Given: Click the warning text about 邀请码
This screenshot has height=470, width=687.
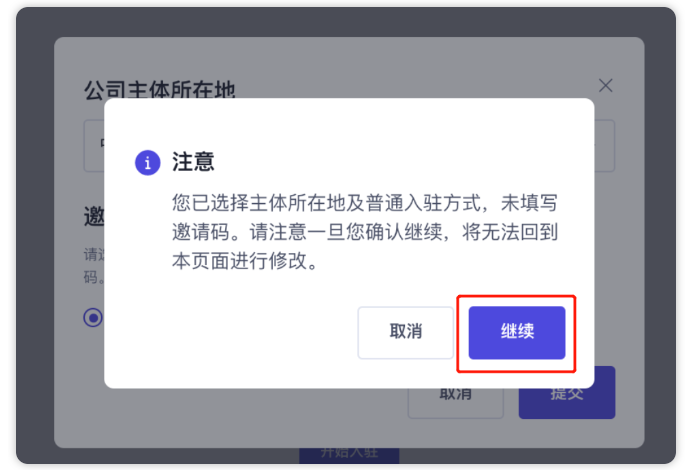Looking at the screenshot, I should tap(365, 232).
